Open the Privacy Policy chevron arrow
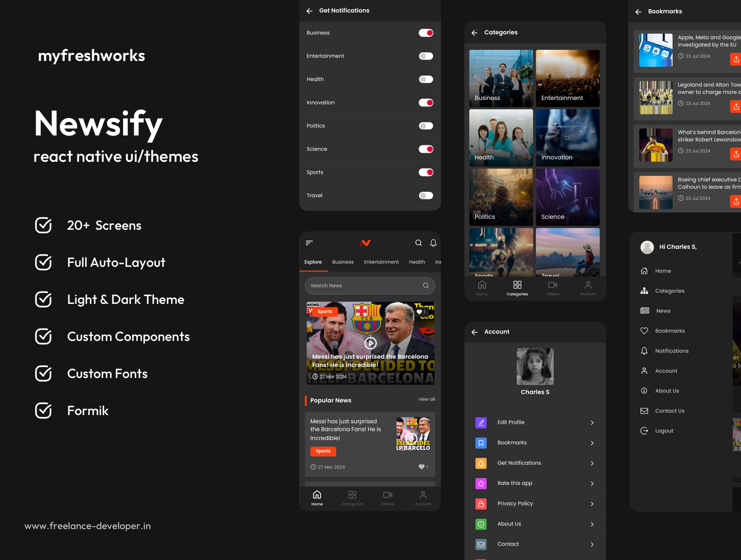741x560 pixels. click(x=592, y=504)
